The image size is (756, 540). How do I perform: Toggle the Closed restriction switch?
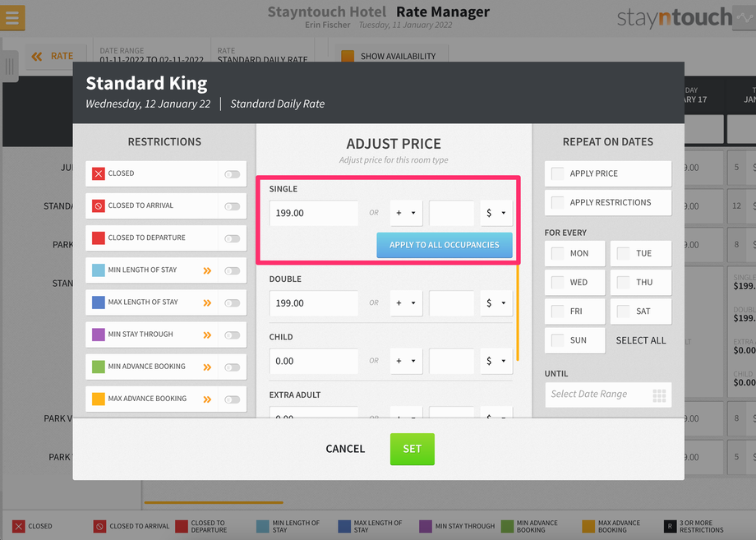click(x=233, y=174)
